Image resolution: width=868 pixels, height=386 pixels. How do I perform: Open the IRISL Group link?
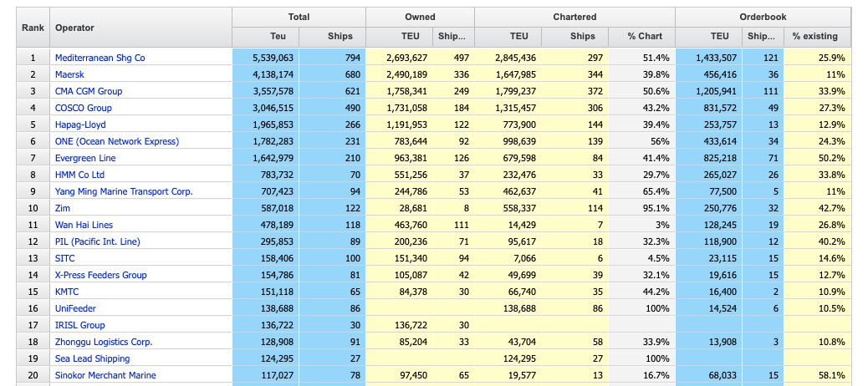[x=79, y=325]
